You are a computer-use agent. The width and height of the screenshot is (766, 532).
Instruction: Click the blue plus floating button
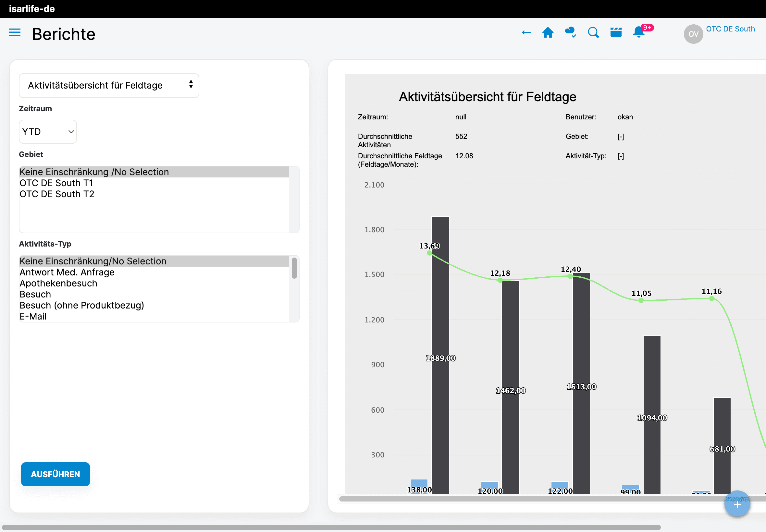(x=737, y=504)
